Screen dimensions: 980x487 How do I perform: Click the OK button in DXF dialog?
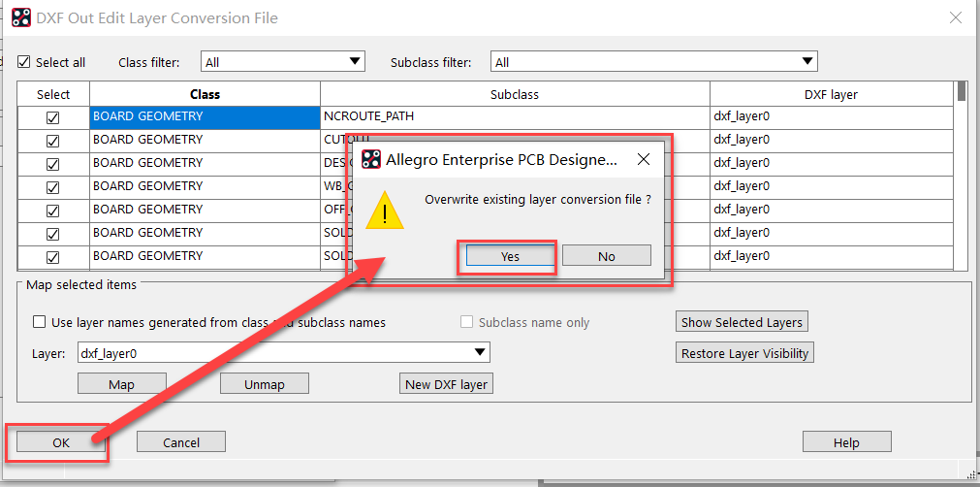61,442
